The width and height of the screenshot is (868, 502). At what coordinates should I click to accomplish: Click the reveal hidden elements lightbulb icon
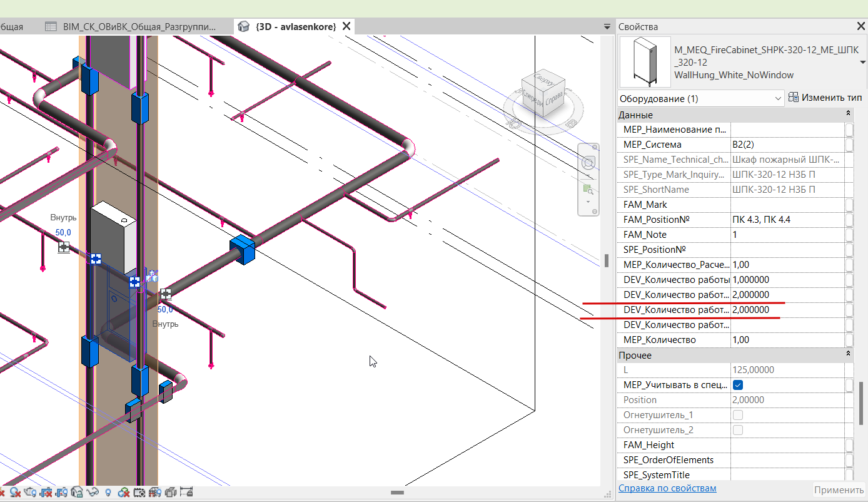coord(108,493)
